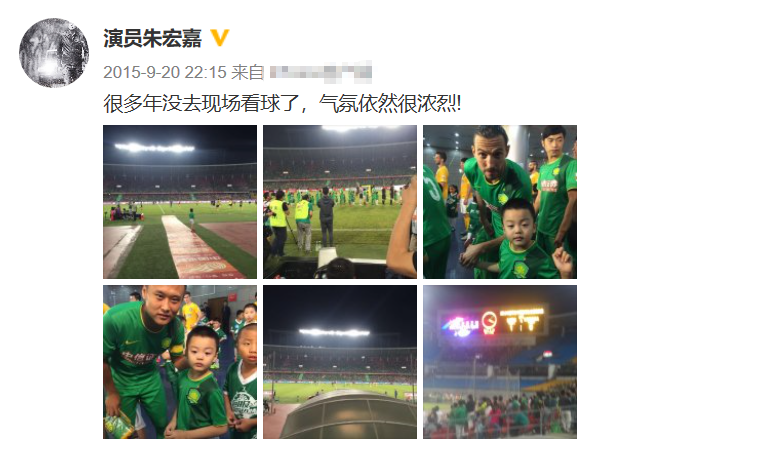Enlarge the photo of player crouching beside two kids
The width and height of the screenshot is (777, 450).
tap(180, 362)
